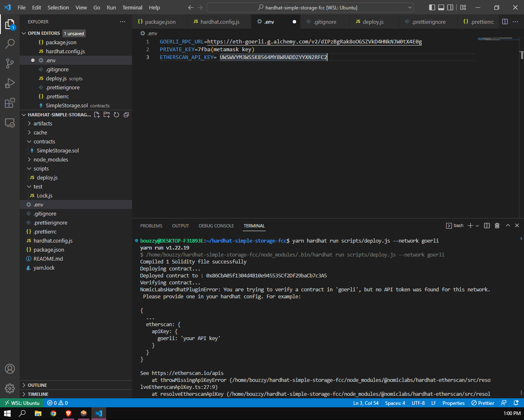Open Windows Start button
Viewport: 524px width, 420px height.
pyautogui.click(x=7, y=413)
